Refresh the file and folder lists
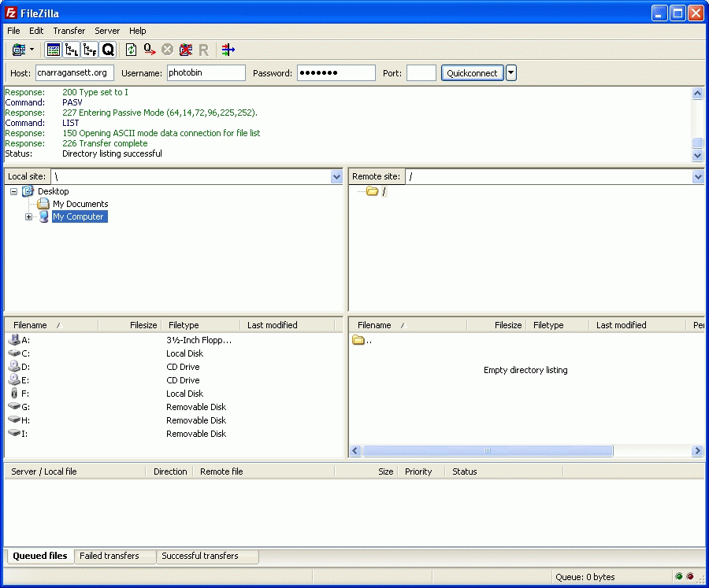Image resolution: width=709 pixels, height=588 pixels. [132, 50]
